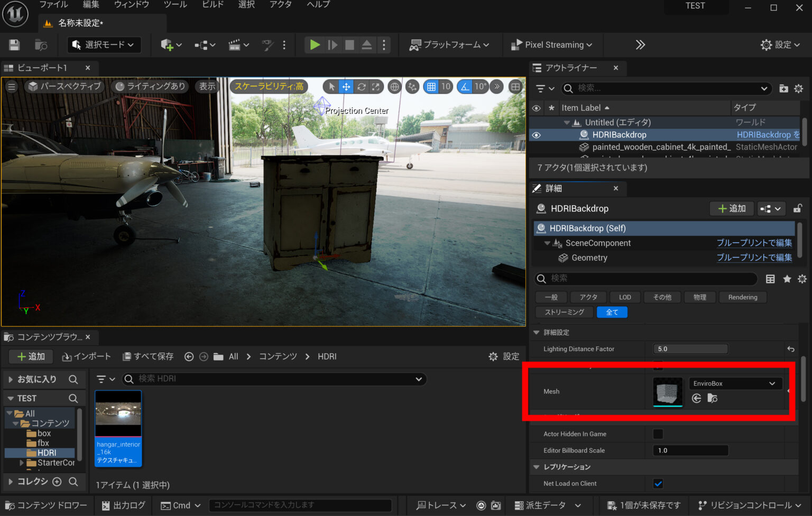Enable the Actor Hidden In Game checkbox

point(658,434)
